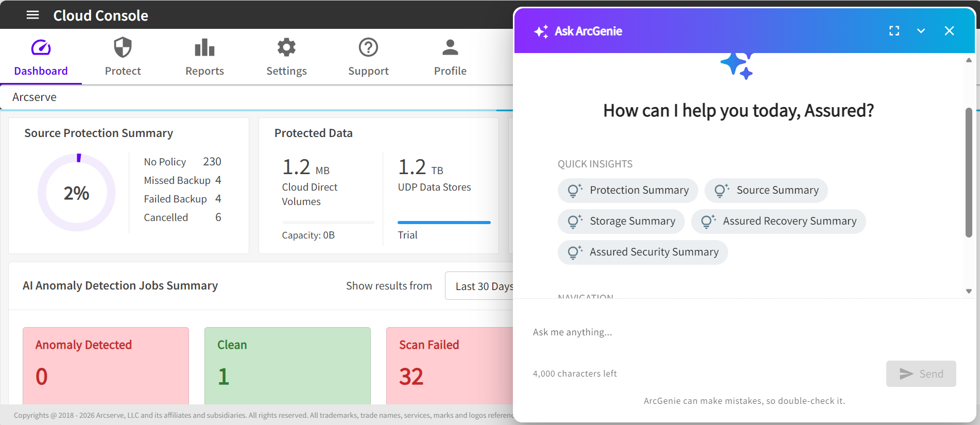Select the Storage Summary quick insight
980x425 pixels.
(x=621, y=222)
